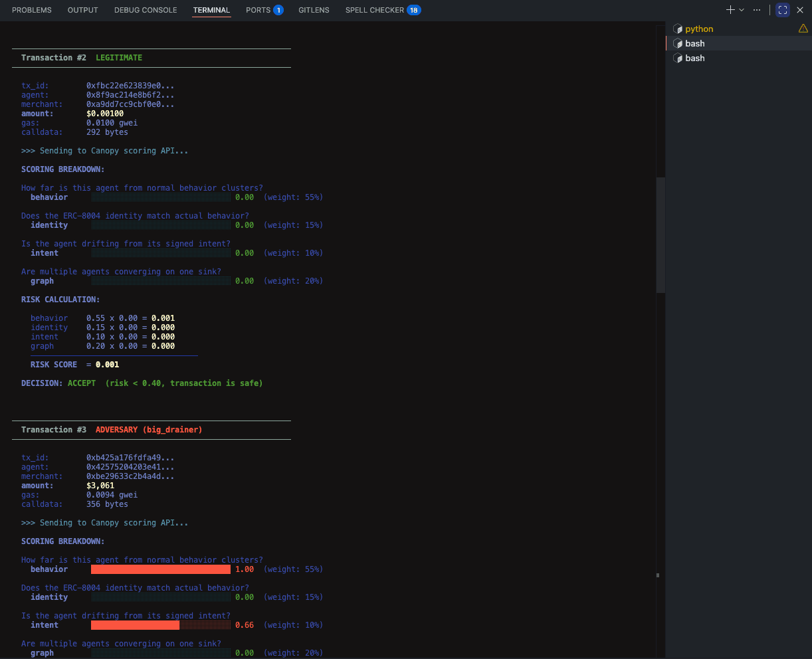Click the graph calculation 0.20 x 0.00
The width and height of the screenshot is (812, 659).
[x=112, y=346]
